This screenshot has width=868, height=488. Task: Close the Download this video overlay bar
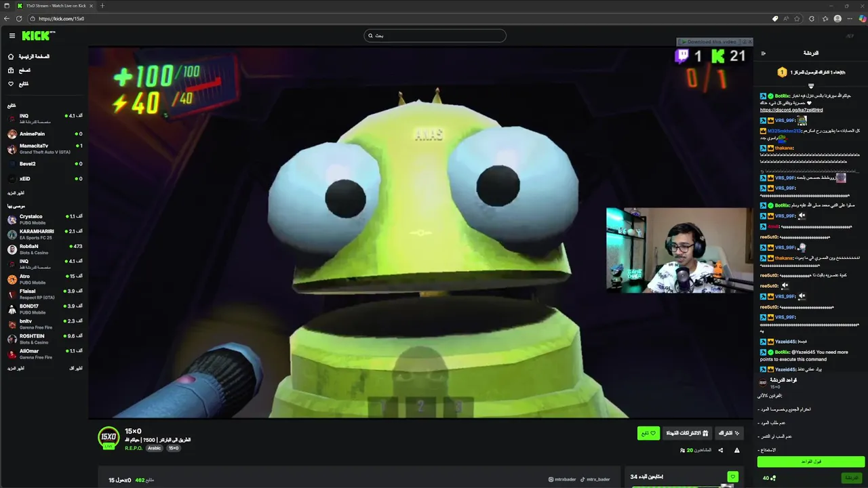click(x=749, y=42)
